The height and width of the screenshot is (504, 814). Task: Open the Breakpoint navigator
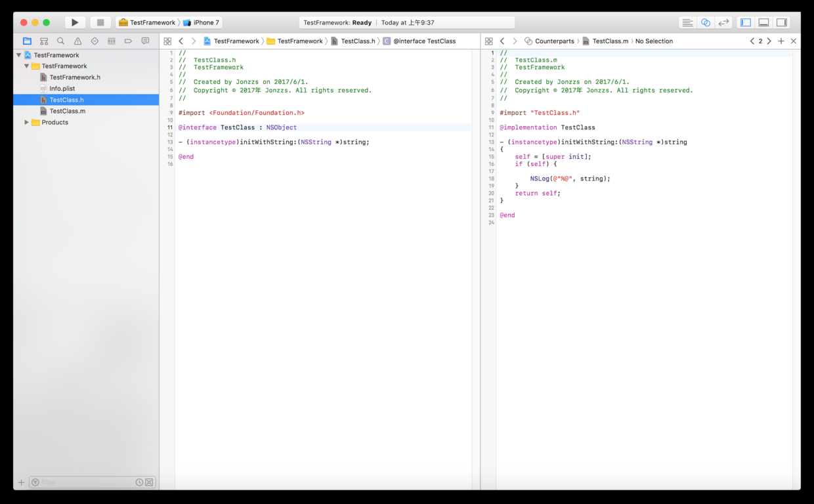coord(128,41)
